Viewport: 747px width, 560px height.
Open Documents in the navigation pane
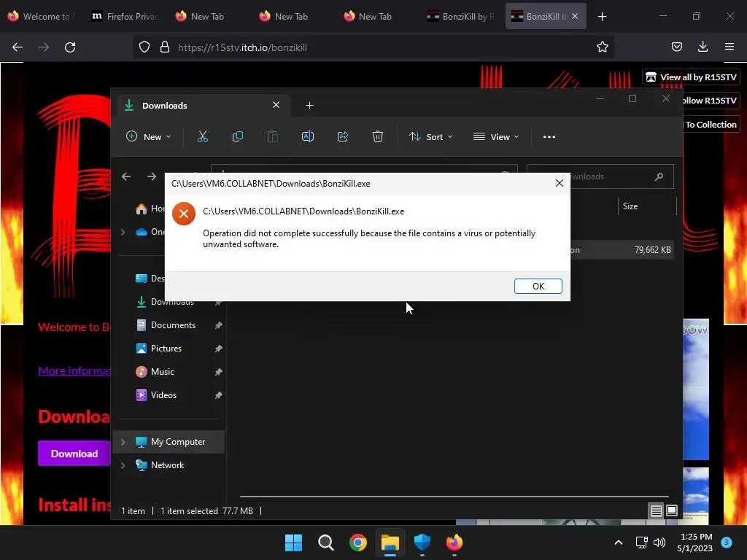173,324
